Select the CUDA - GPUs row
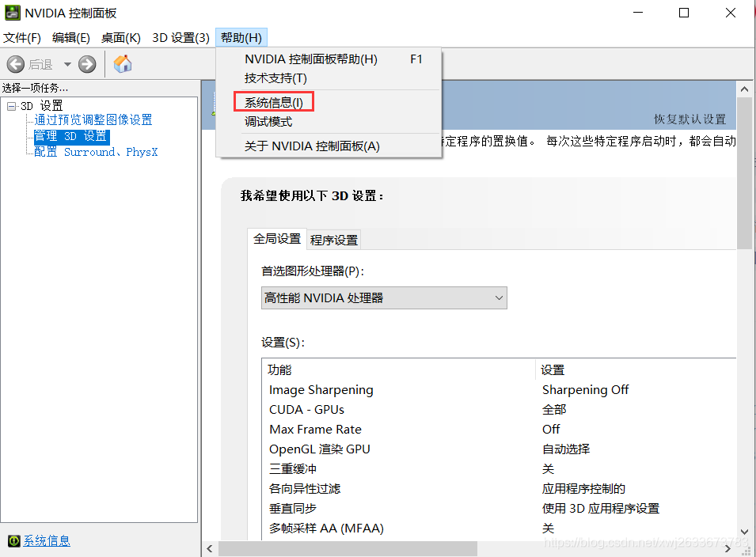 click(x=499, y=410)
